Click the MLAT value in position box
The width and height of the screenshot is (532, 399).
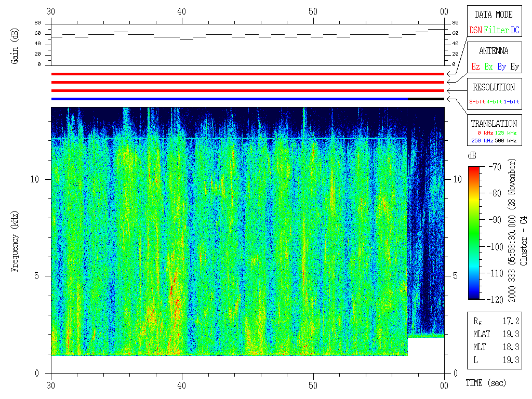(x=511, y=334)
